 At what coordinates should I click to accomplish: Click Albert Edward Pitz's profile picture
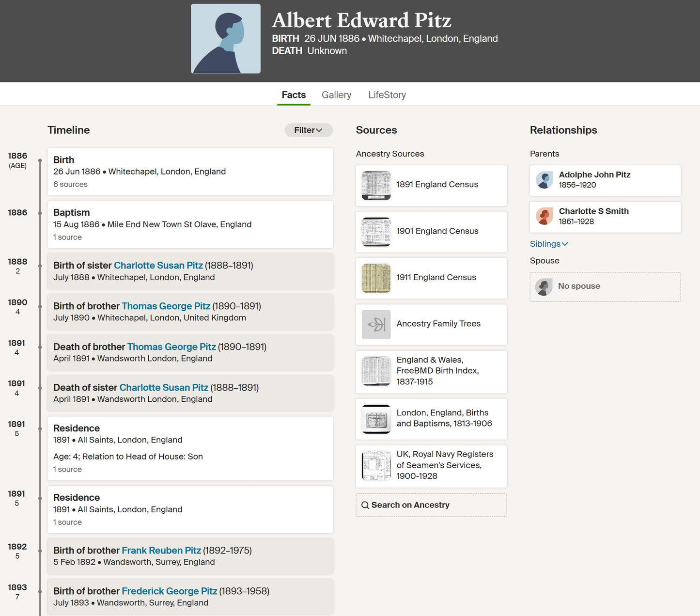(x=226, y=39)
